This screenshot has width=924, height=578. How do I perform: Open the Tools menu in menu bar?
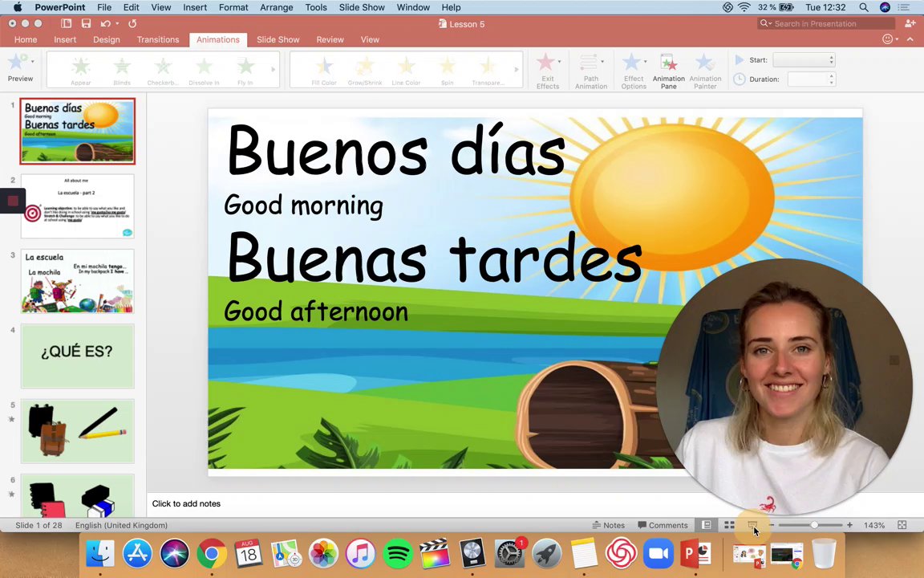coord(316,7)
